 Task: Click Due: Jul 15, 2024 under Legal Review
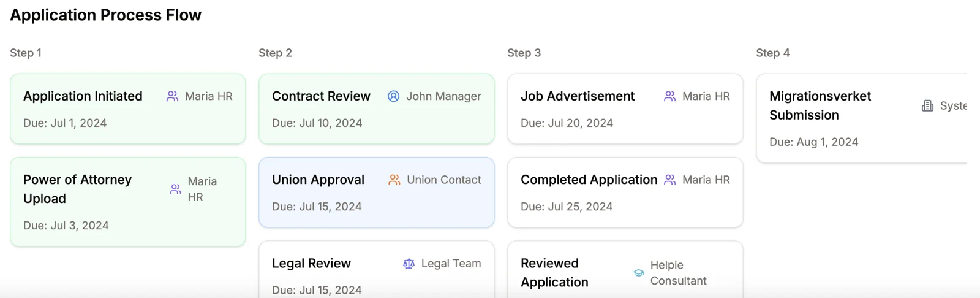[x=317, y=290]
